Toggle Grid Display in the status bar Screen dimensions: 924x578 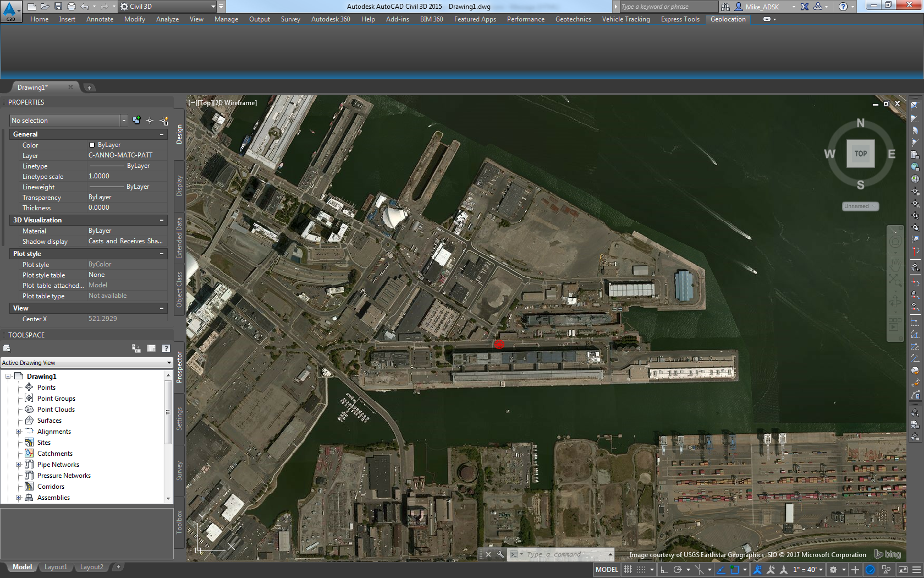pyautogui.click(x=642, y=570)
